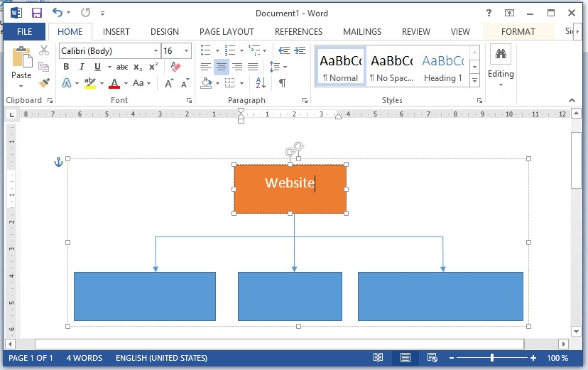
Task: Click the Cut scissors icon
Action: click(44, 51)
